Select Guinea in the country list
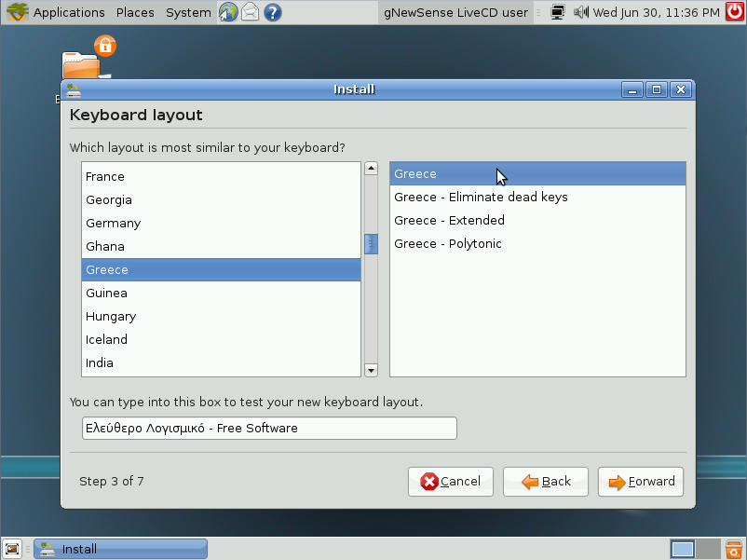747x560 pixels. [x=221, y=294]
